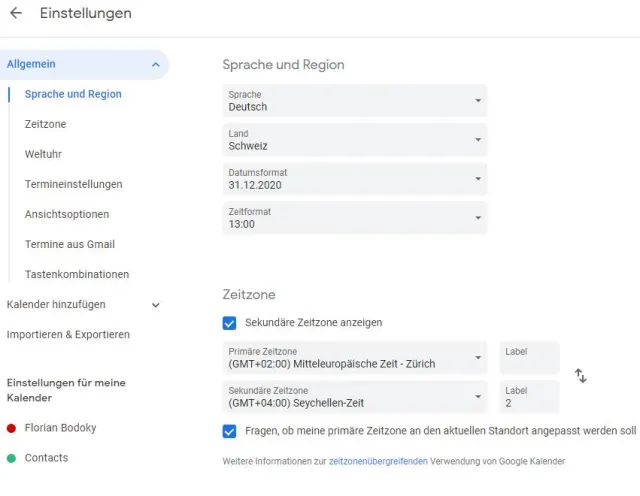The image size is (640, 496).
Task: Select Primäre Zeitzone dropdown
Action: coord(354,358)
